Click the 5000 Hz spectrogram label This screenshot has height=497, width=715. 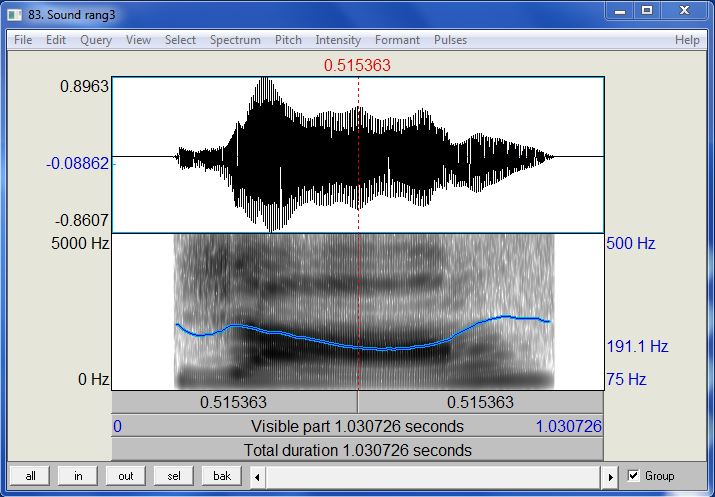click(x=80, y=243)
